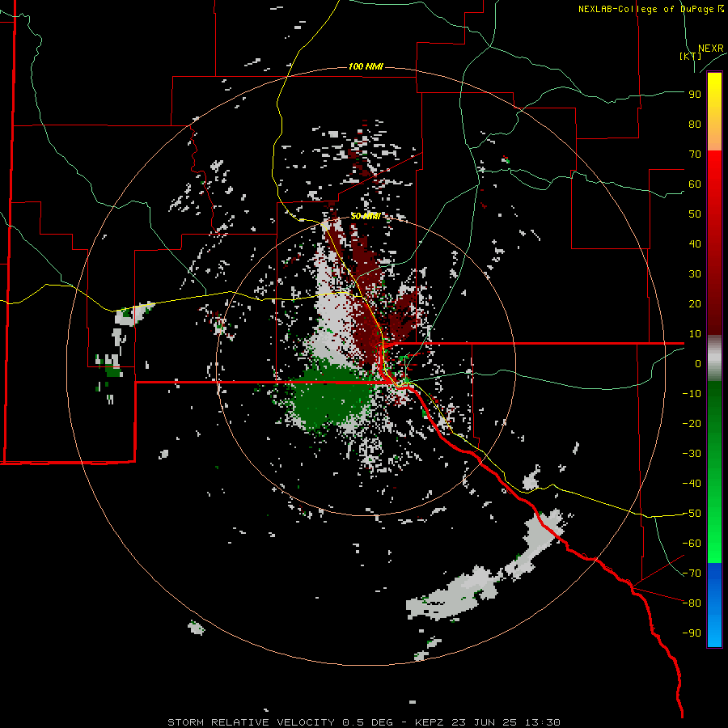
Task: Click the 90 value on velocity scale
Action: [x=695, y=95]
